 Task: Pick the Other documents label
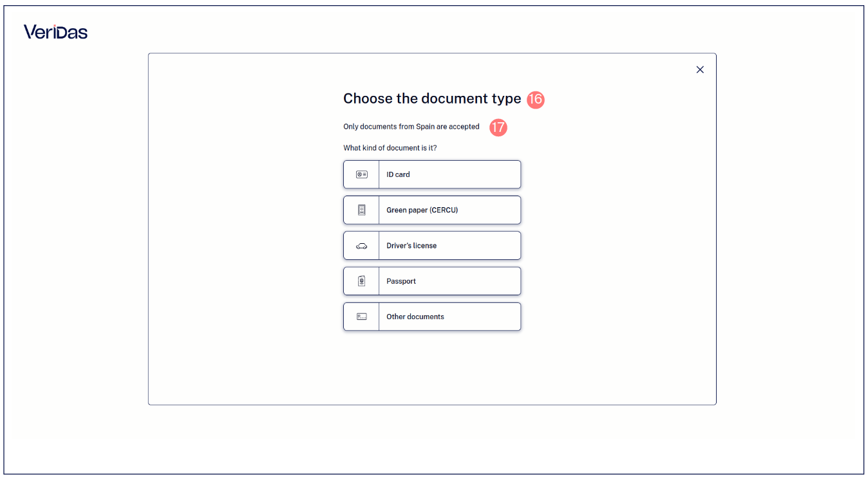415,317
